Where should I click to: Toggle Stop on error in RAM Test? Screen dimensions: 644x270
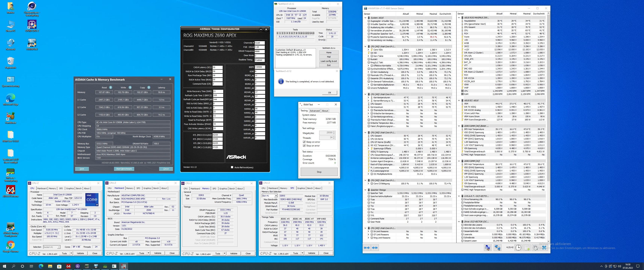pos(304,145)
